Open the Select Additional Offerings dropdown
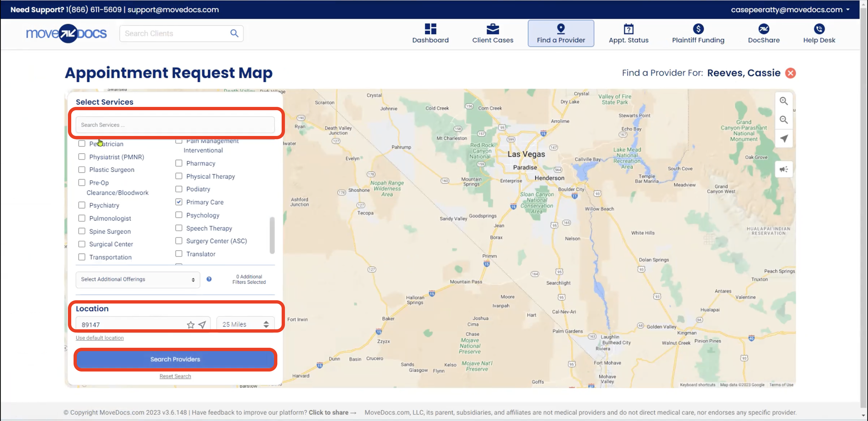Image resolution: width=868 pixels, height=421 pixels. [138, 279]
